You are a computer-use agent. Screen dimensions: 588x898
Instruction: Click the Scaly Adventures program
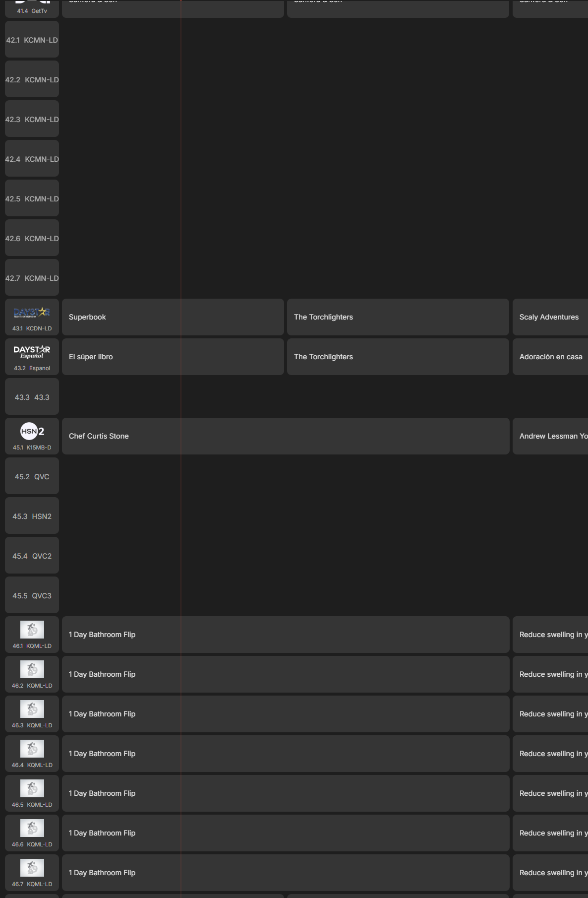pyautogui.click(x=550, y=317)
